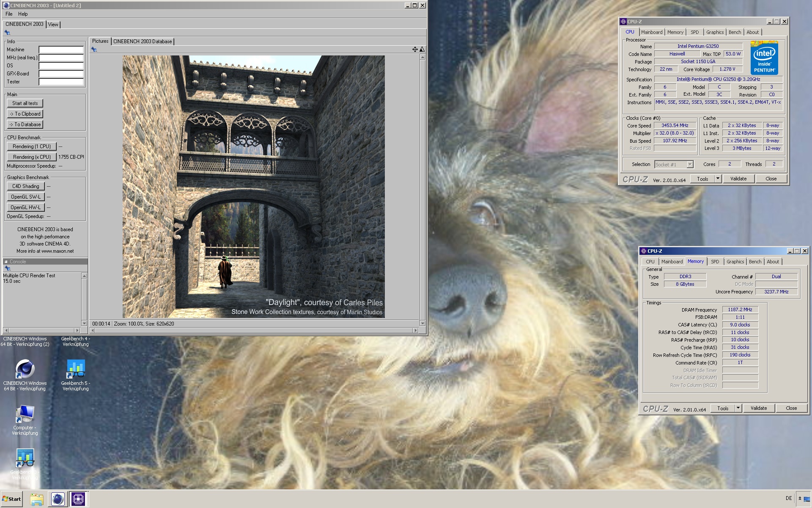812x508 pixels.
Task: Click the picture panel horizontal scrollbar
Action: pyautogui.click(x=254, y=330)
